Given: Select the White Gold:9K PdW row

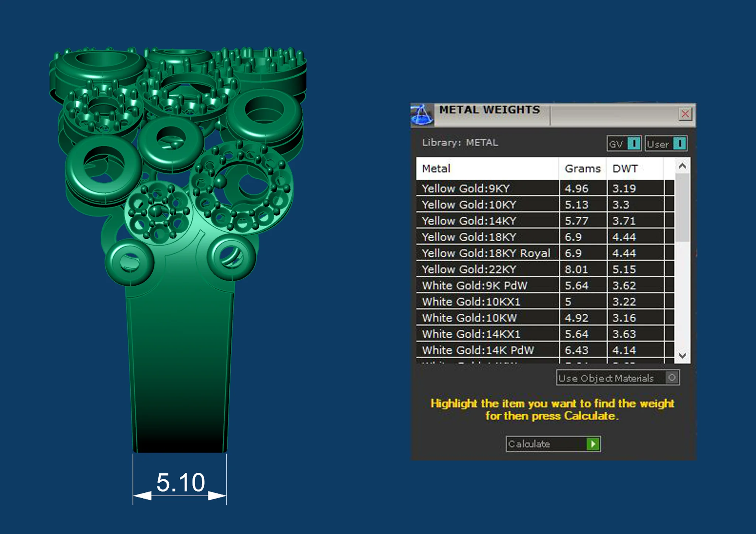Looking at the screenshot, I should (x=545, y=285).
